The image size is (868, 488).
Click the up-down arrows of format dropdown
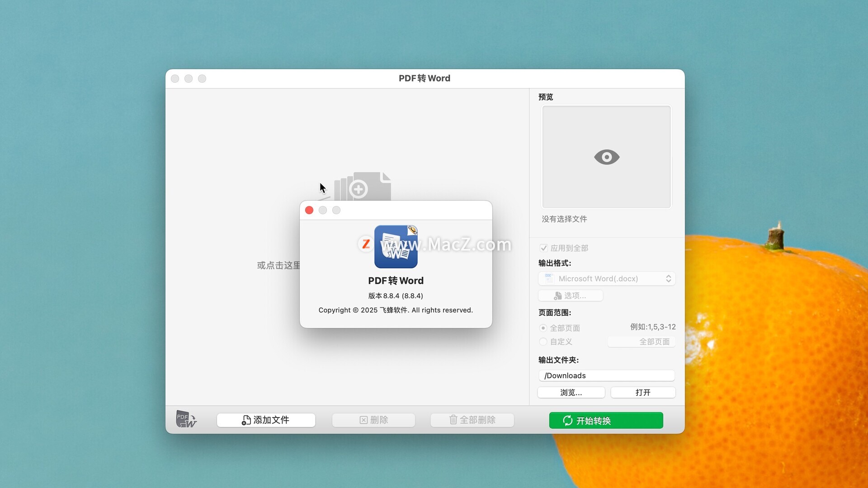tap(668, 279)
